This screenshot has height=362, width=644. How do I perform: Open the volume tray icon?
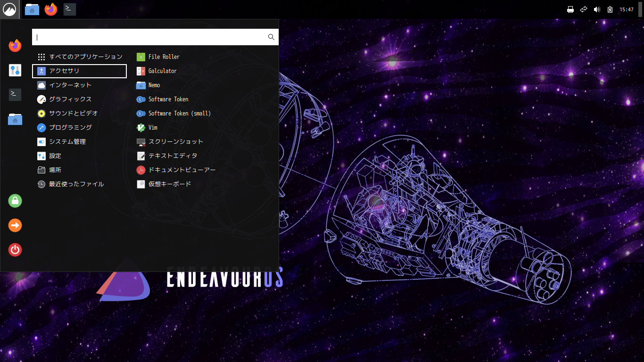point(597,9)
